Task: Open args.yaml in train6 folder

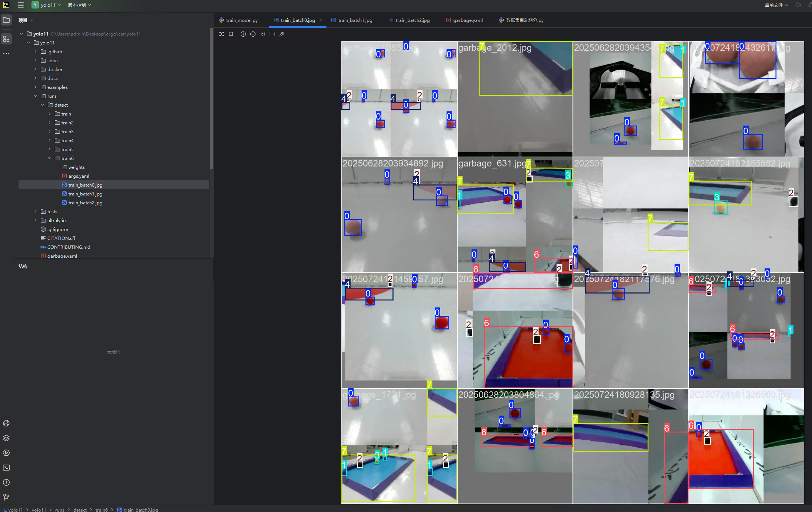Action: tap(78, 176)
